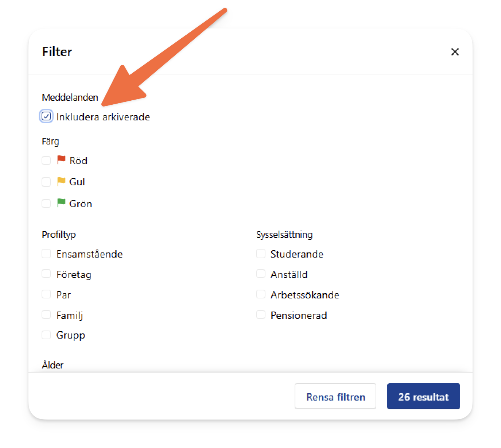Screen dimensions: 501x448
Task: Check the Anställd checkbox
Action: click(261, 274)
